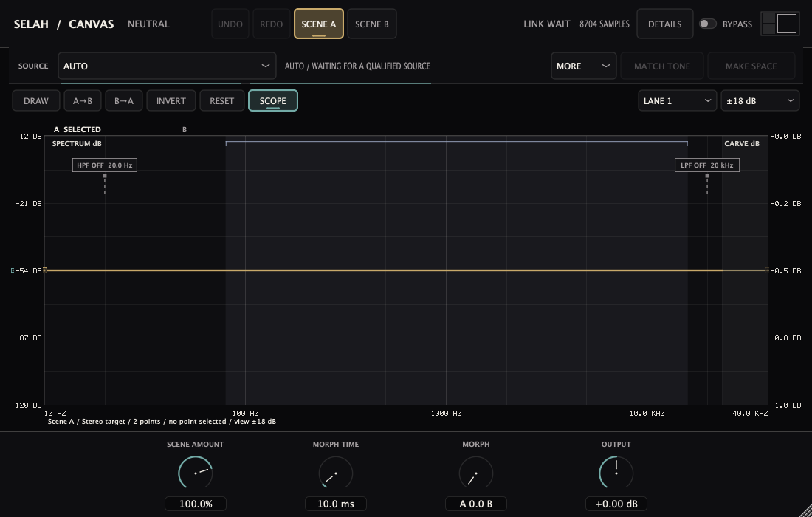812x517 pixels.
Task: Click the Carve dB axis label
Action: click(x=742, y=143)
